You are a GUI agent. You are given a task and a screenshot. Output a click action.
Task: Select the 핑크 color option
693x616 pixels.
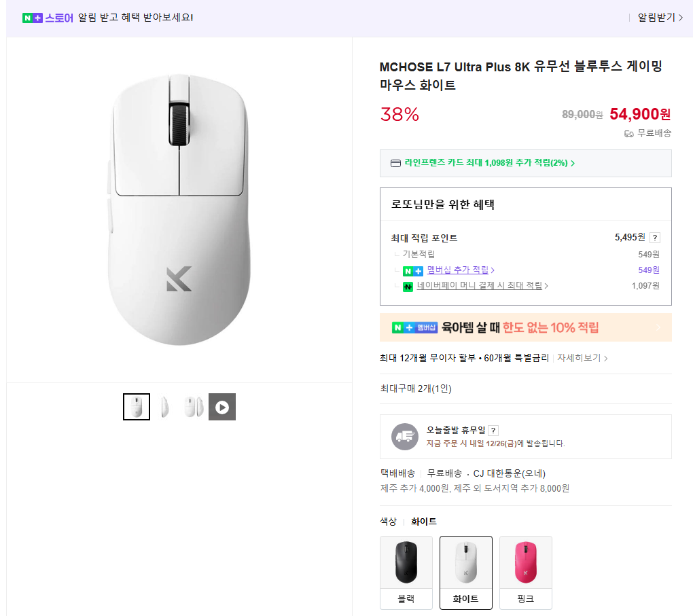click(x=525, y=572)
